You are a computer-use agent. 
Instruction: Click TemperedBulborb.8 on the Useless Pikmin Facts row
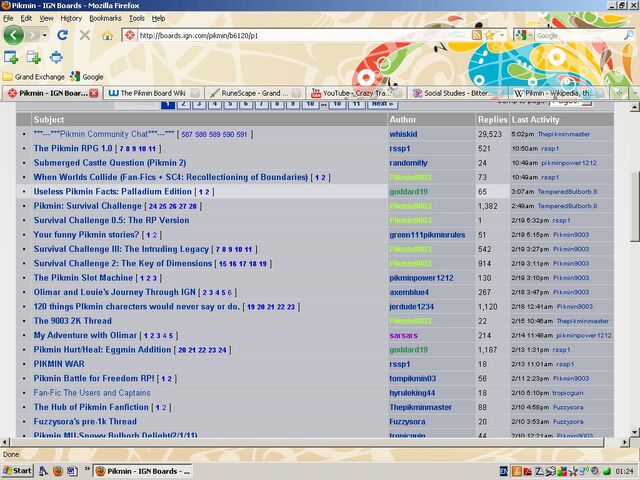pos(567,191)
